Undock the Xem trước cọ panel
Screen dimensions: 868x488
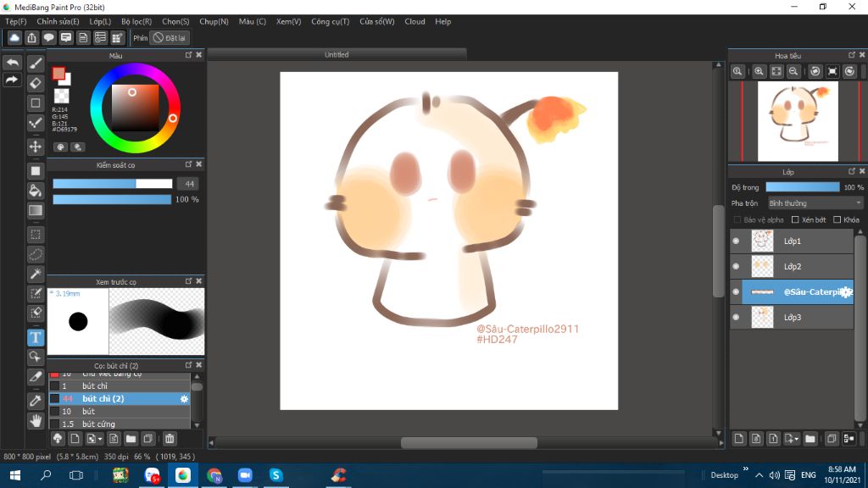pos(189,281)
